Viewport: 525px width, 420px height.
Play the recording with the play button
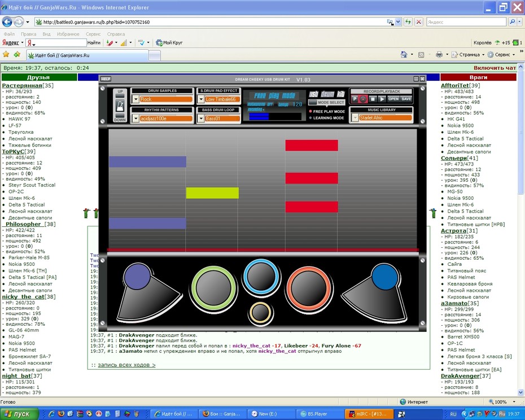point(382,99)
